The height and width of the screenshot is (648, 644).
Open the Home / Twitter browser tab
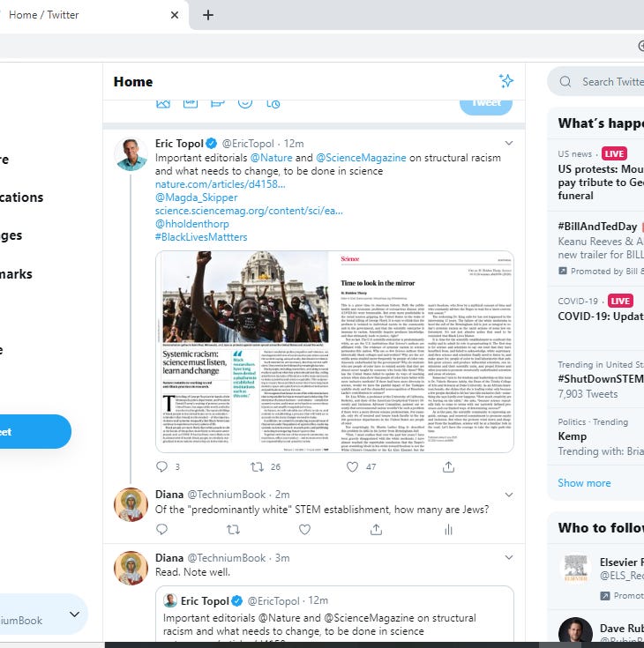pyautogui.click(x=91, y=15)
